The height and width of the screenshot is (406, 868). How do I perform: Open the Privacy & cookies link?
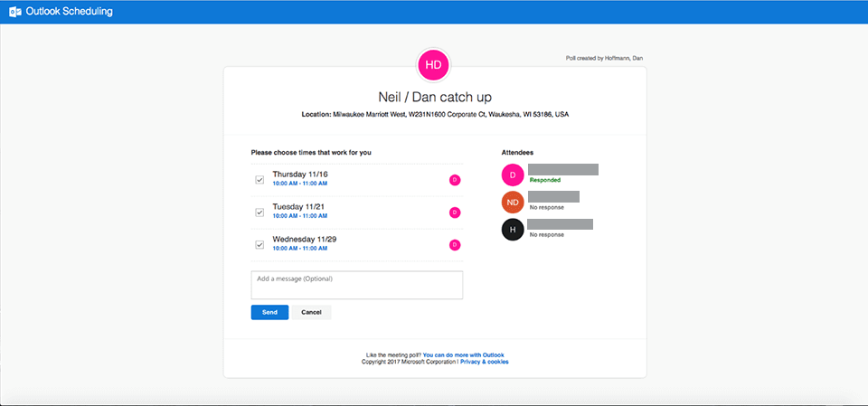(x=484, y=362)
